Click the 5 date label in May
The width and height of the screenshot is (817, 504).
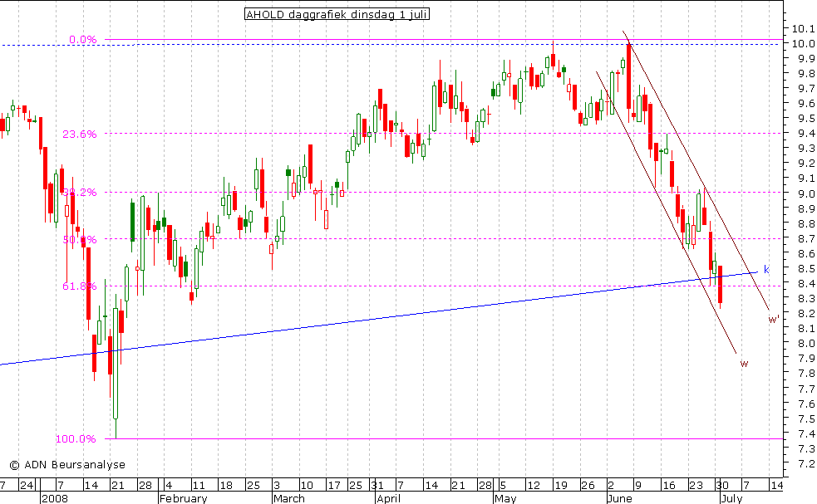(x=502, y=485)
